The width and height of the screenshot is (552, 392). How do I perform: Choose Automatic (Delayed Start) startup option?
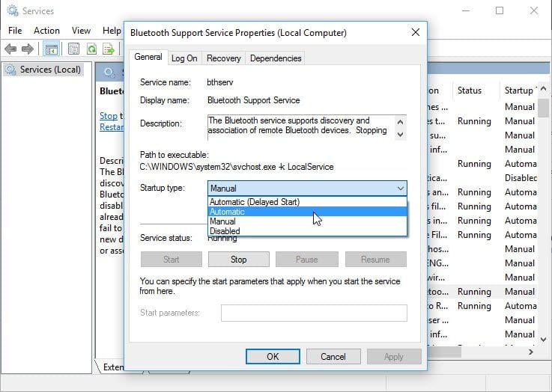307,202
